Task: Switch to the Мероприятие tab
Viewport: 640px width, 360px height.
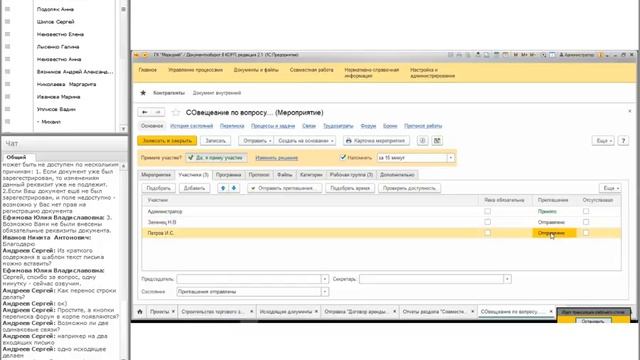Action: [156, 175]
